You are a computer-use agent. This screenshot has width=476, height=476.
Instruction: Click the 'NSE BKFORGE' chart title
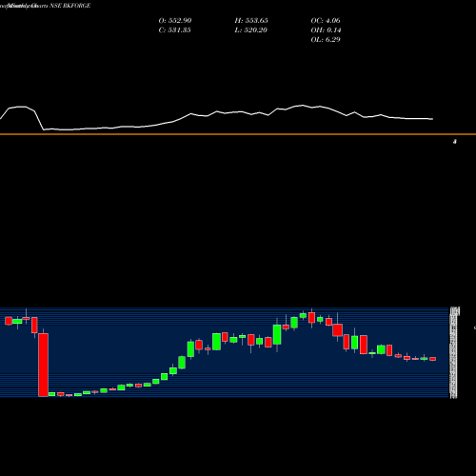(70, 6)
